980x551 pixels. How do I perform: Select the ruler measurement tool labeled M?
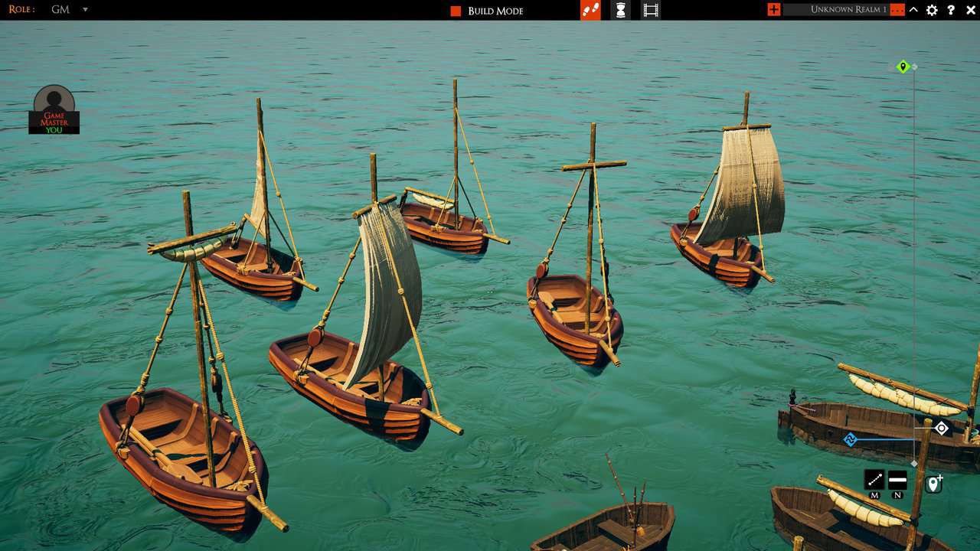point(874,480)
